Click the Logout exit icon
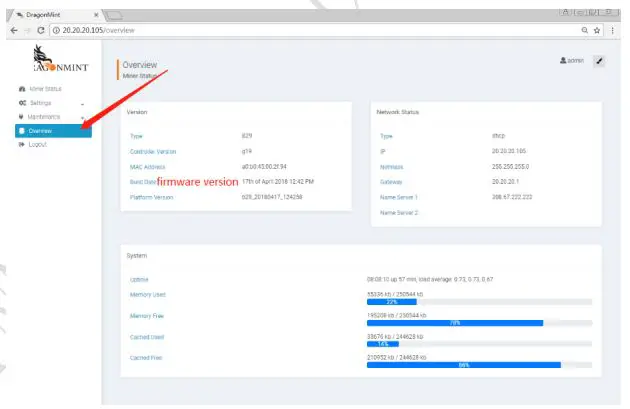 (x=22, y=145)
